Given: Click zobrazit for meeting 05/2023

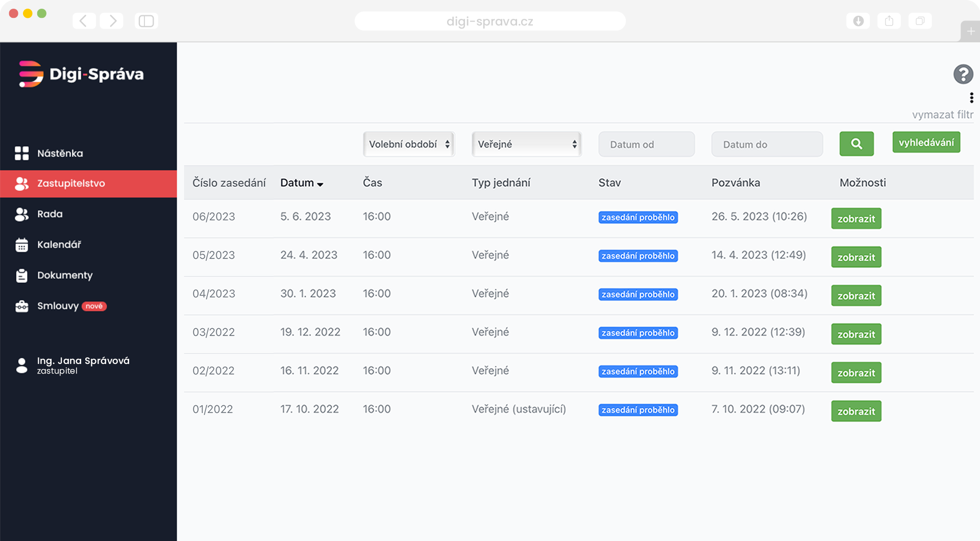Looking at the screenshot, I should point(856,257).
